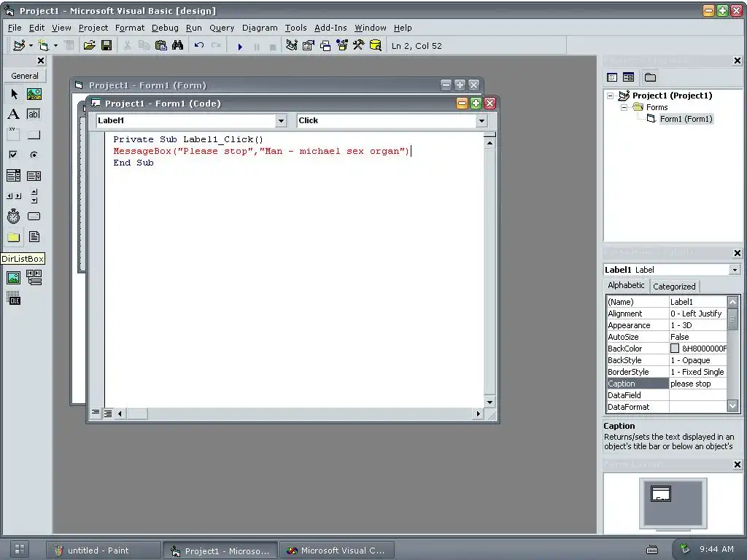Switch to Microsoft Visual C taskbar button
The image size is (747, 560).
pyautogui.click(x=337, y=551)
